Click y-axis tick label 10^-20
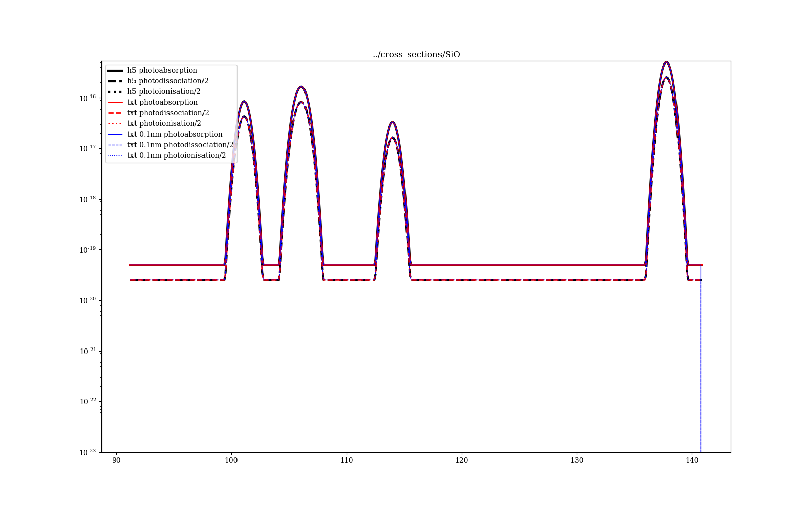Image resolution: width=812 pixels, height=508 pixels. coord(88,300)
